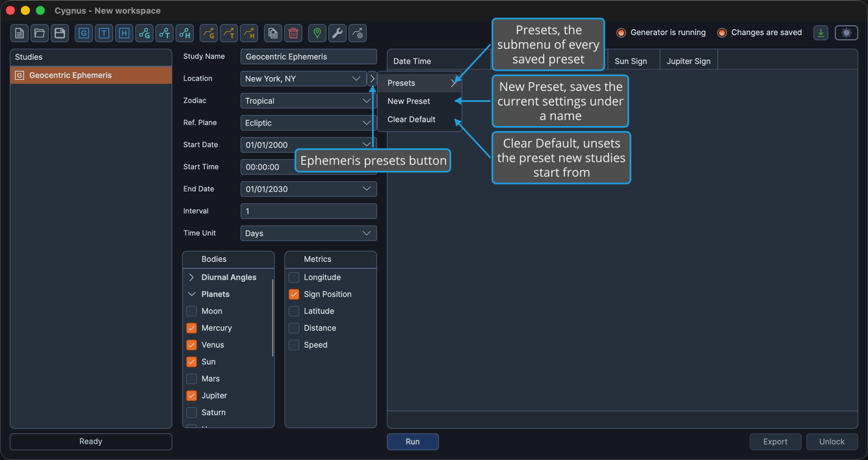Add a Geocentric ephemeris study (G icon)
This screenshot has width=868, height=460.
(84, 33)
